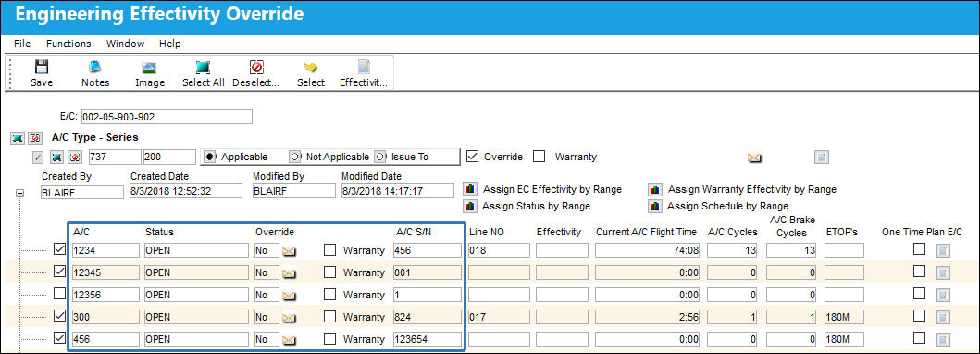Click One Time Plan icon for A/C 12356

point(942,295)
